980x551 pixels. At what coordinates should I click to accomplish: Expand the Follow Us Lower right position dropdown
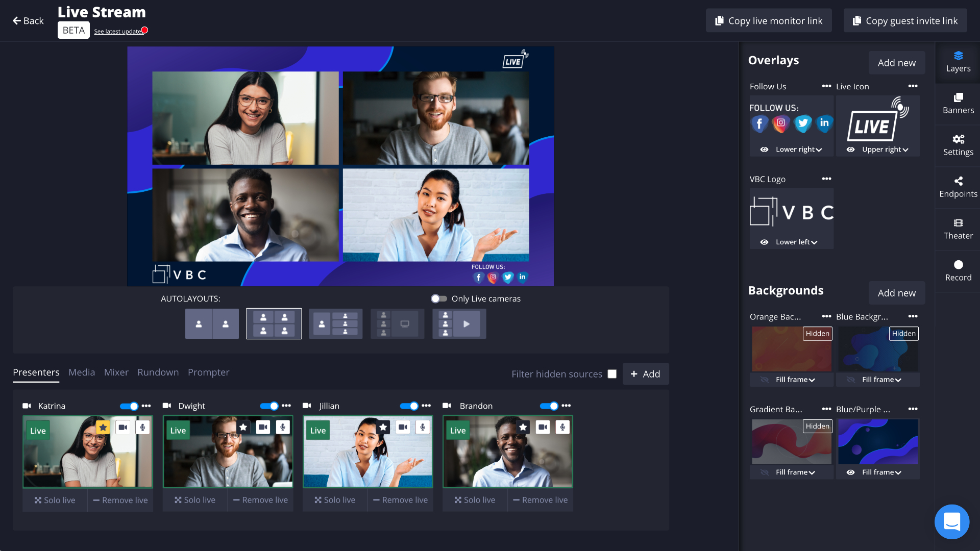pos(799,149)
